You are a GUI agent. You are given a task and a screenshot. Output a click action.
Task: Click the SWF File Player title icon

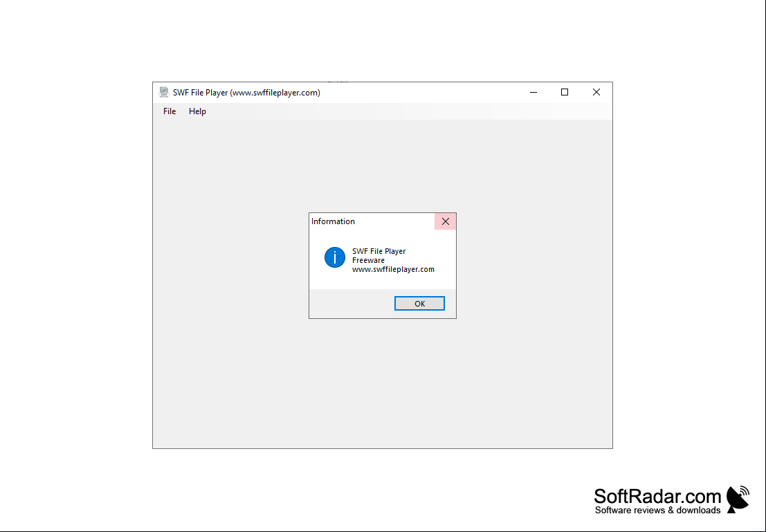[x=164, y=92]
